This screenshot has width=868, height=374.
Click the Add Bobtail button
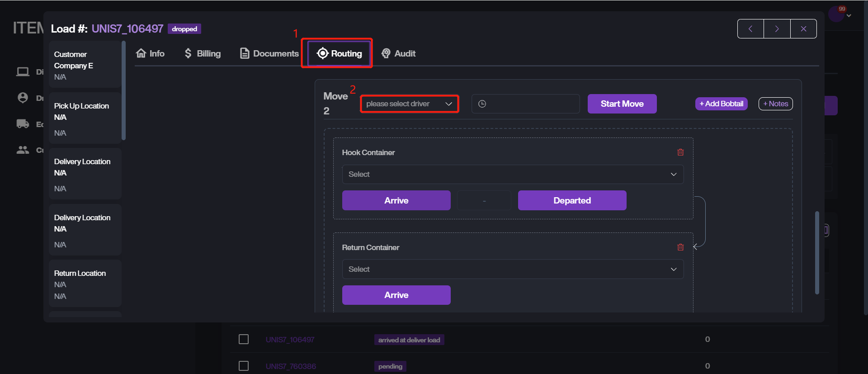pos(721,104)
